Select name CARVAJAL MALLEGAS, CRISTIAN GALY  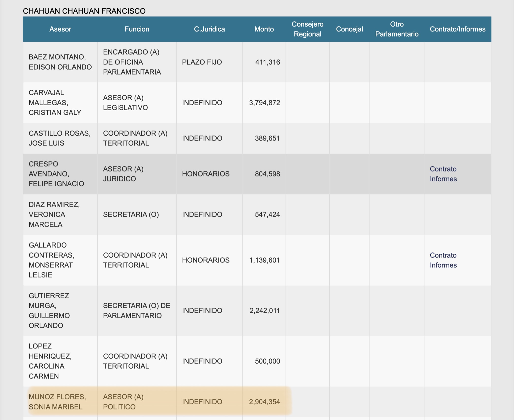tap(55, 103)
